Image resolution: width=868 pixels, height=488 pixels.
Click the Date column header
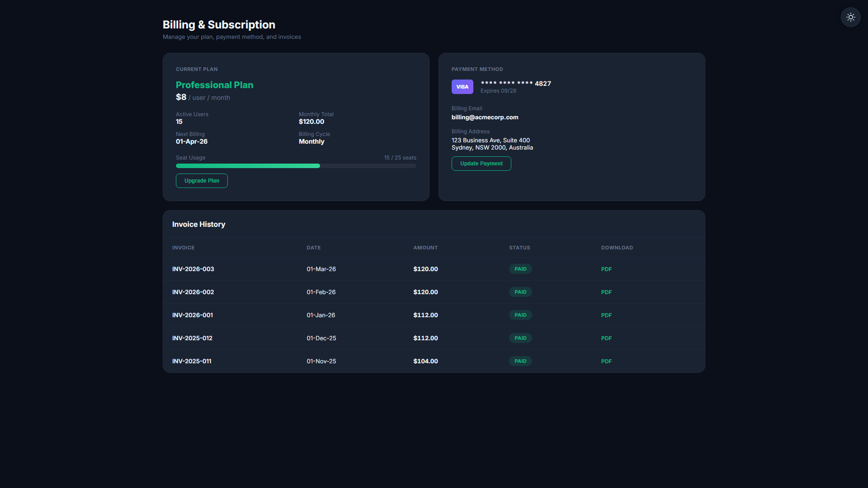[x=313, y=248]
